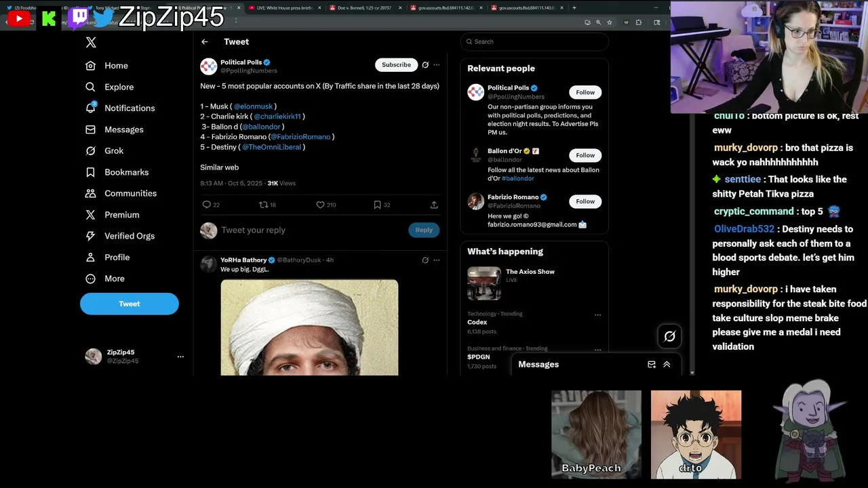
Task: Go to Explore in sidebar
Action: click(119, 87)
